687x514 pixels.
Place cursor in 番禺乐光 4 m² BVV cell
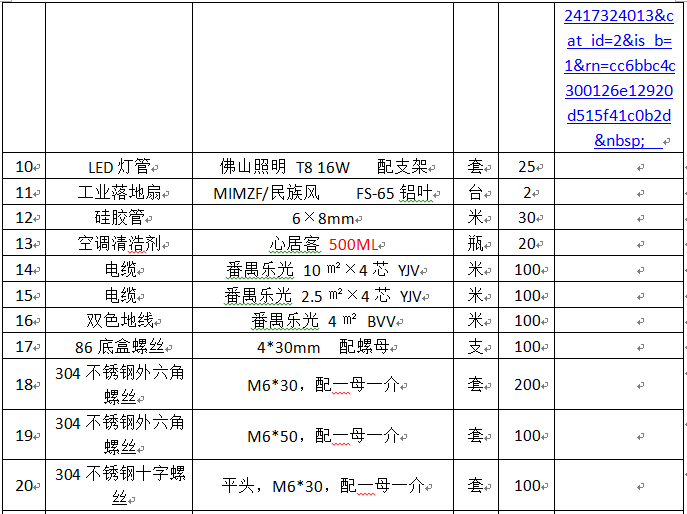point(322,320)
